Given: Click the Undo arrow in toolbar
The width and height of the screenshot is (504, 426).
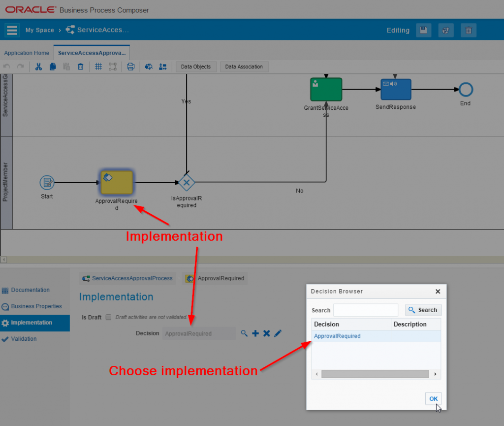Looking at the screenshot, I should click(x=6, y=66).
